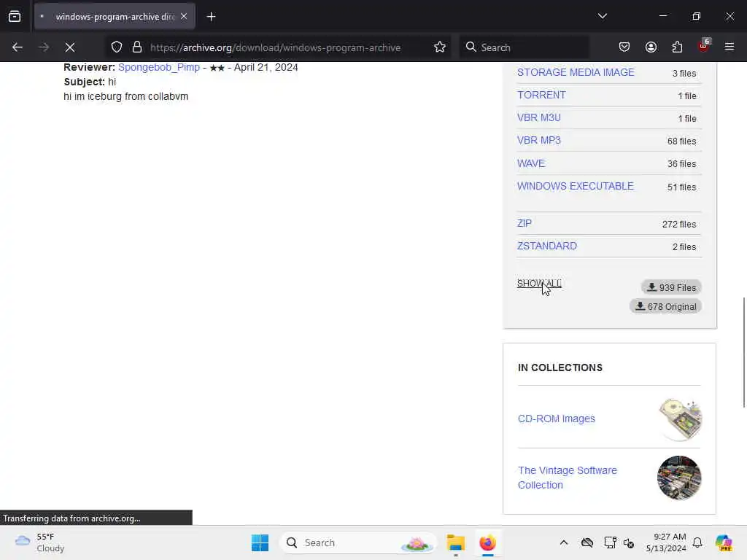
Task: Open VBR M3U download option
Action: (539, 117)
